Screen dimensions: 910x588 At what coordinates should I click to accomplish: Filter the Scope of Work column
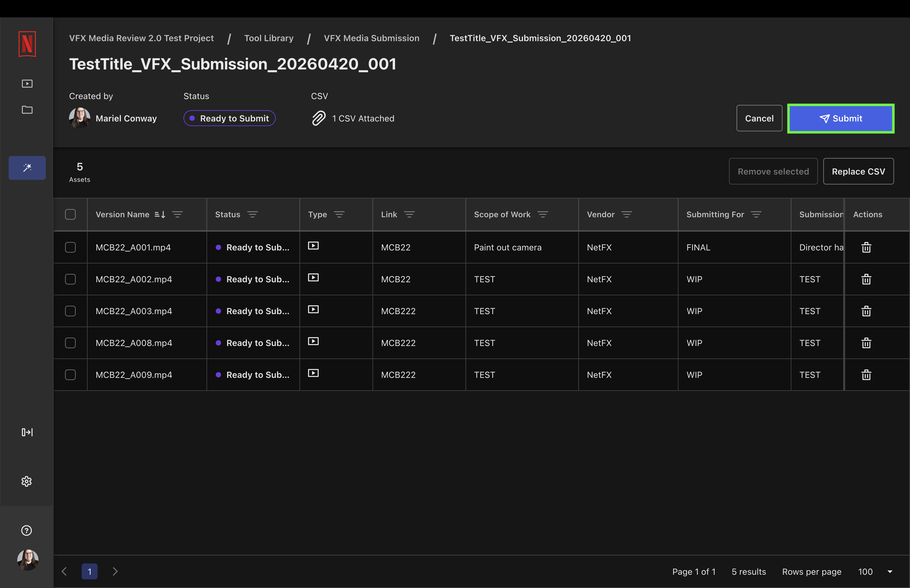pos(543,215)
